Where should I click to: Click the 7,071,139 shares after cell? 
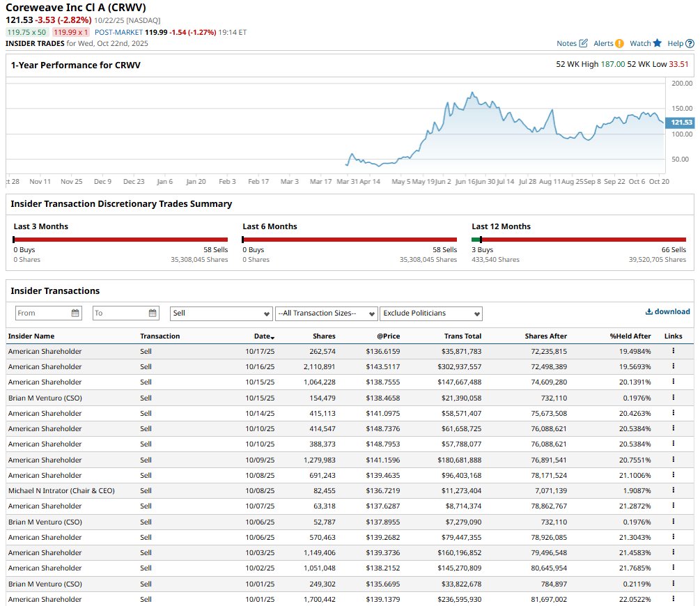point(551,491)
